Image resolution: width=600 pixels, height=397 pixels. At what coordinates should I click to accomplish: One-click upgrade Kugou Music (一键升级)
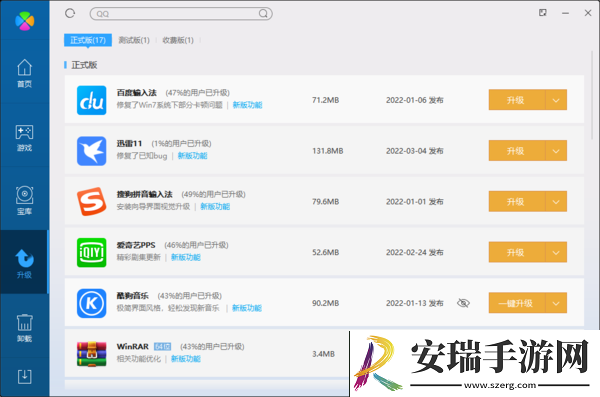pos(517,303)
